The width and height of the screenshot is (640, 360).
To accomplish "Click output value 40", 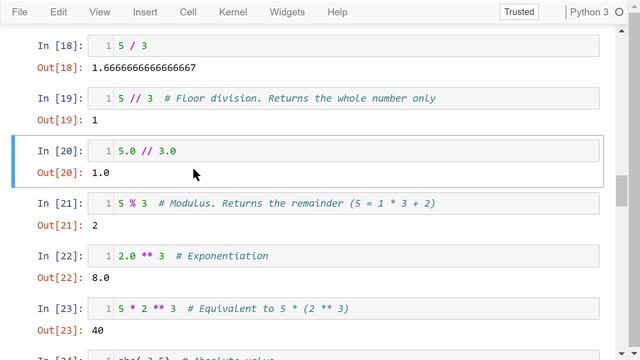I will (98, 330).
